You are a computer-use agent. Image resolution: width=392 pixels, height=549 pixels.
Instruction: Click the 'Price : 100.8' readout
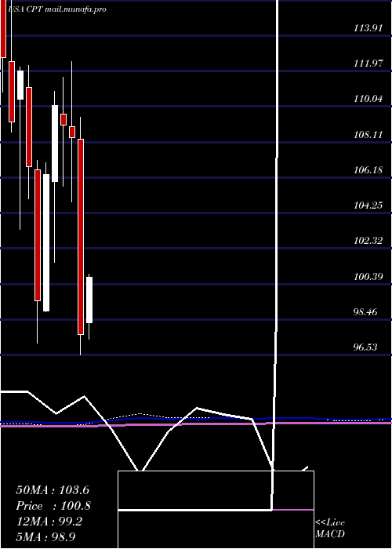click(53, 506)
